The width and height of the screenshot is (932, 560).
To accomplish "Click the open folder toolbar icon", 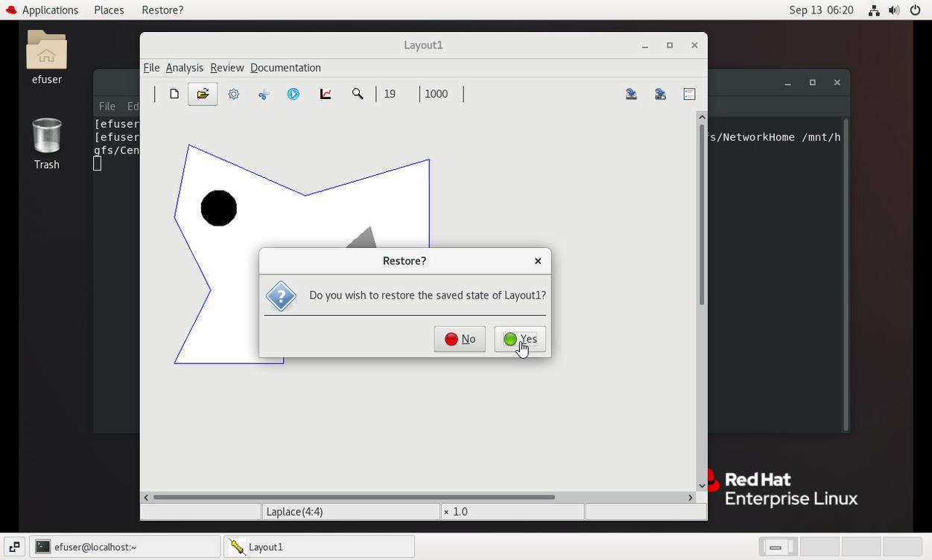I will 203,94.
